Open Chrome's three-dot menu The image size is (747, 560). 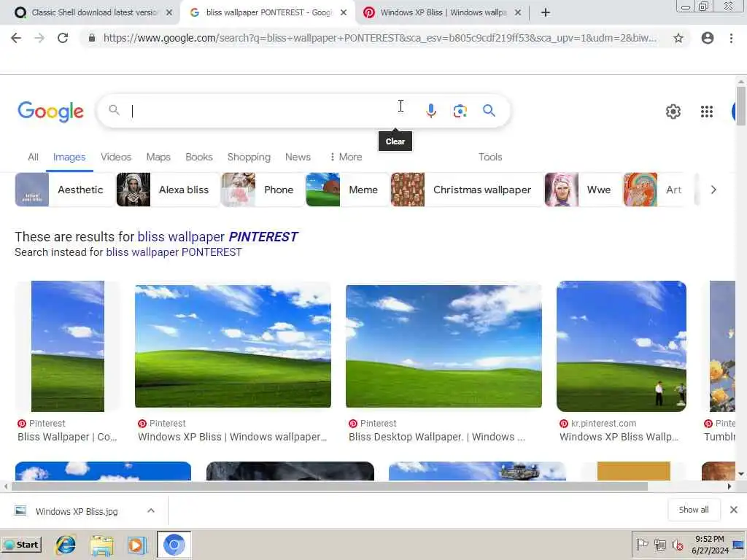[x=731, y=38]
